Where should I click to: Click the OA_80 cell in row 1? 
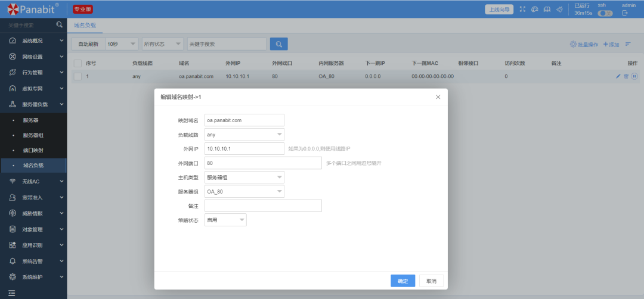coord(326,76)
